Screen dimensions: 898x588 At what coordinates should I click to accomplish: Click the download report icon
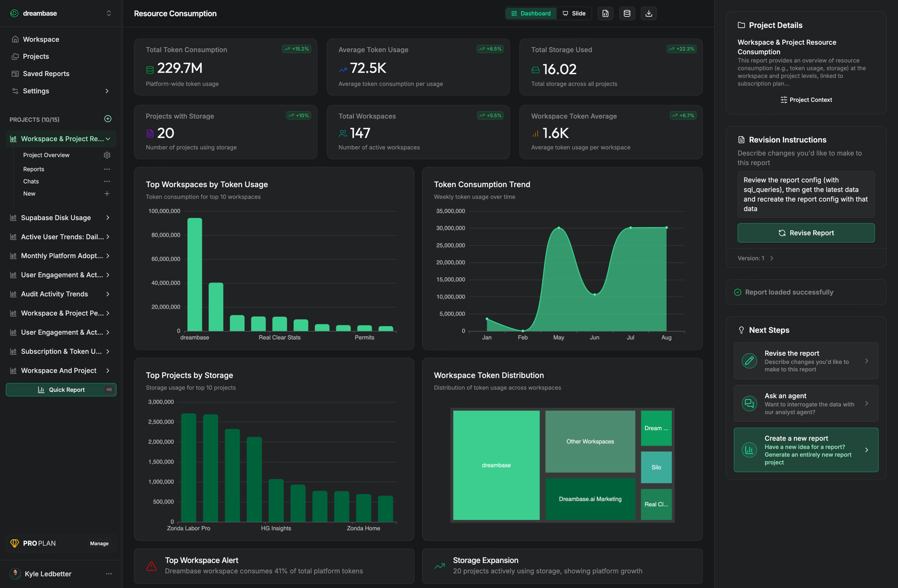649,14
